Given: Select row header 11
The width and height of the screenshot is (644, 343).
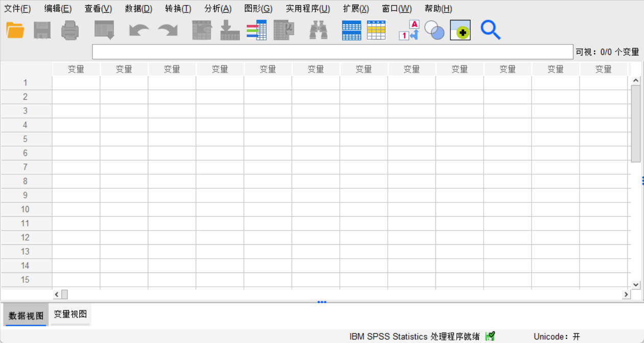Looking at the screenshot, I should click(x=26, y=223).
